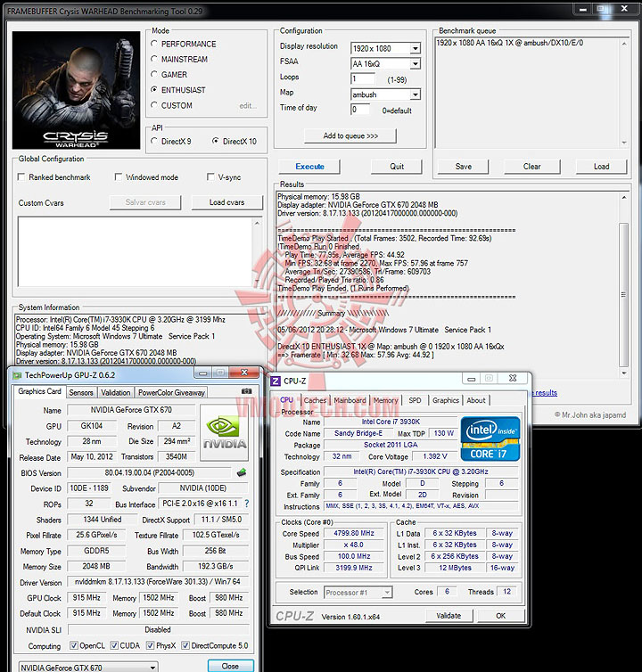This screenshot has height=672, width=642.
Task: Toggle CUDA checkbox in GPU-Z
Action: click(x=114, y=645)
